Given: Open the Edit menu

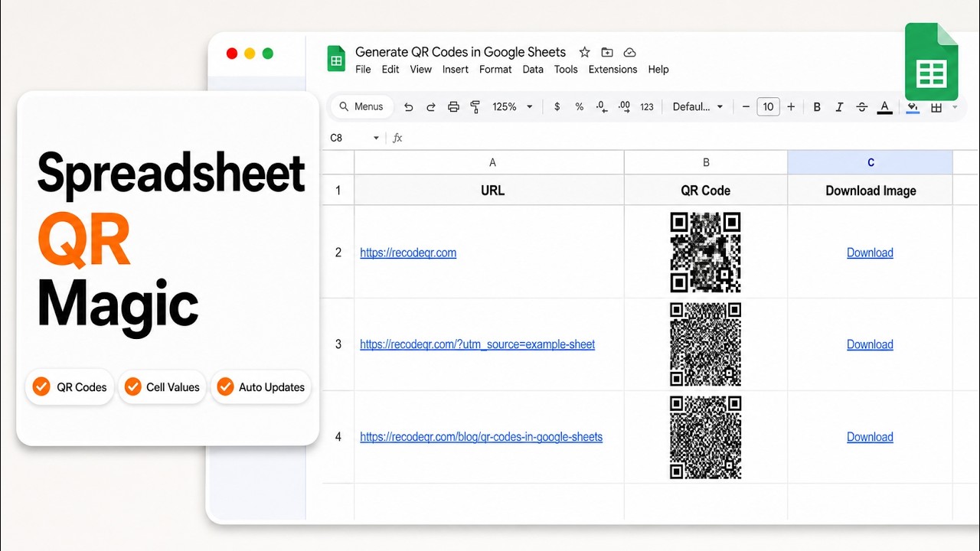Looking at the screenshot, I should point(390,69).
